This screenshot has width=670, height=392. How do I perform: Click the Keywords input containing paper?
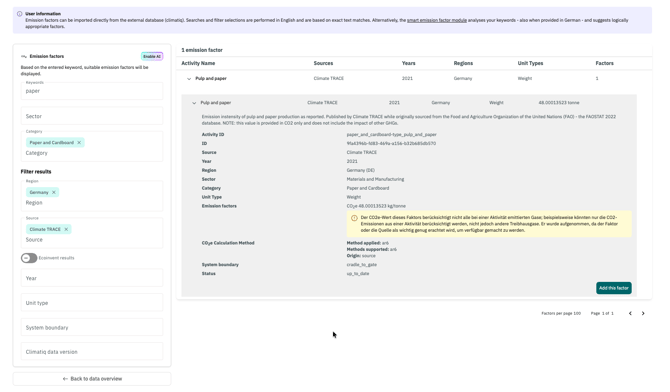tap(92, 91)
